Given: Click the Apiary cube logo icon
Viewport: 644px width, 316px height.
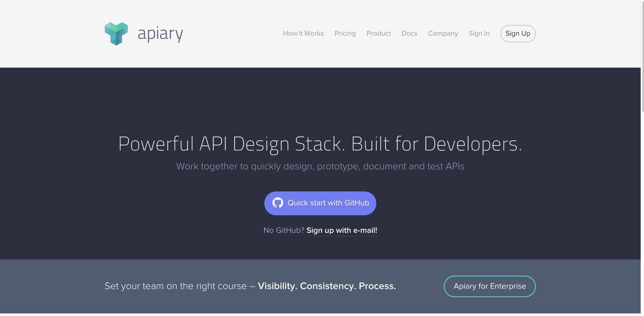Looking at the screenshot, I should 116,34.
